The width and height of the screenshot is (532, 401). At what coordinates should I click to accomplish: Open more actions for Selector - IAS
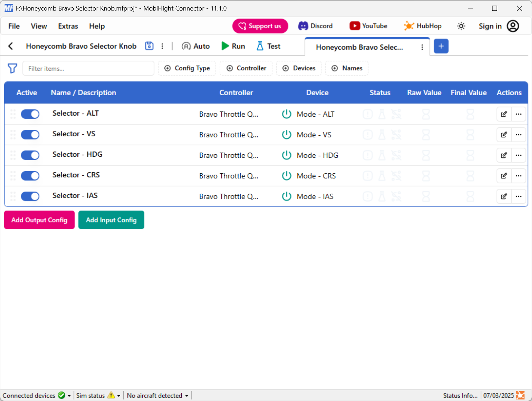click(519, 196)
